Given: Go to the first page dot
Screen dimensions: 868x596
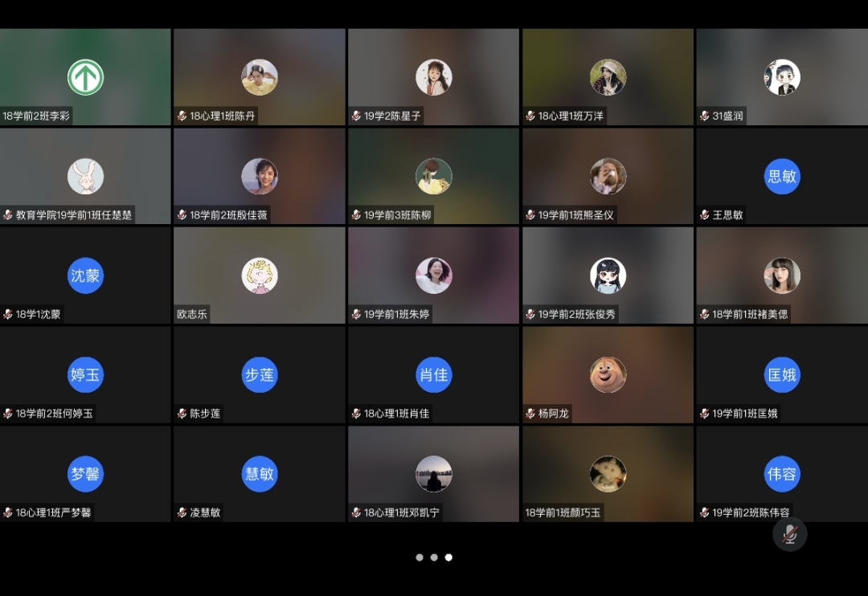Looking at the screenshot, I should point(420,557).
